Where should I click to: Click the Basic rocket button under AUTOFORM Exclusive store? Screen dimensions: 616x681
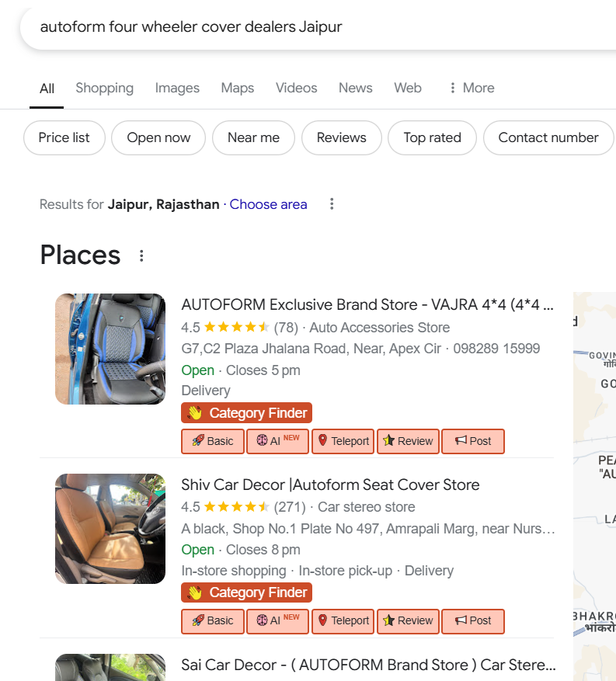(x=213, y=441)
